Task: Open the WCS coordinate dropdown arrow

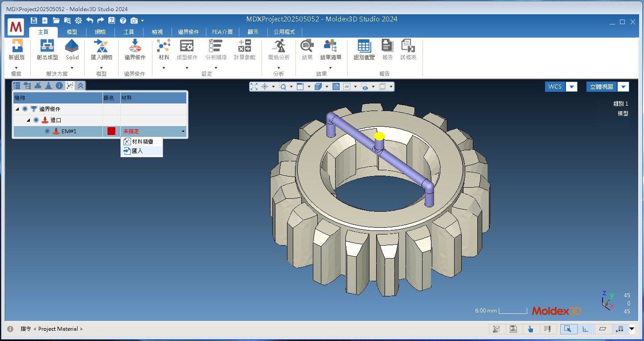Action: [572, 86]
